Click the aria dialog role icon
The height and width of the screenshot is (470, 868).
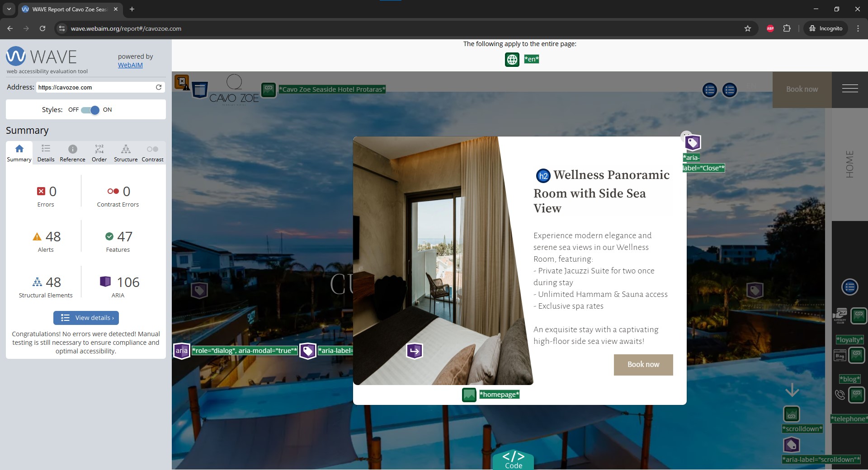181,351
